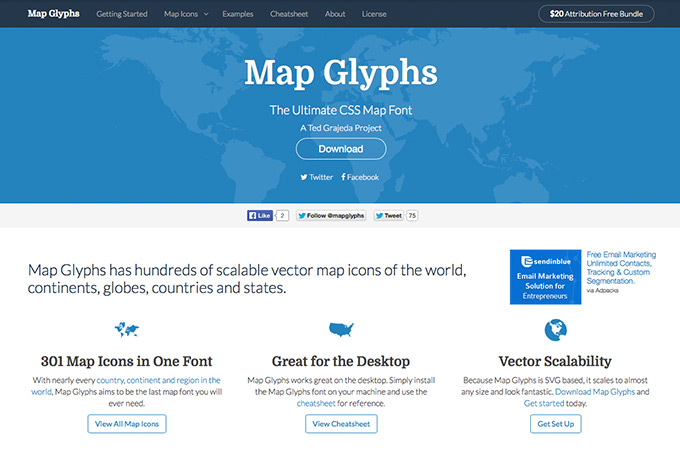Open the Getting Started page

[x=122, y=14]
